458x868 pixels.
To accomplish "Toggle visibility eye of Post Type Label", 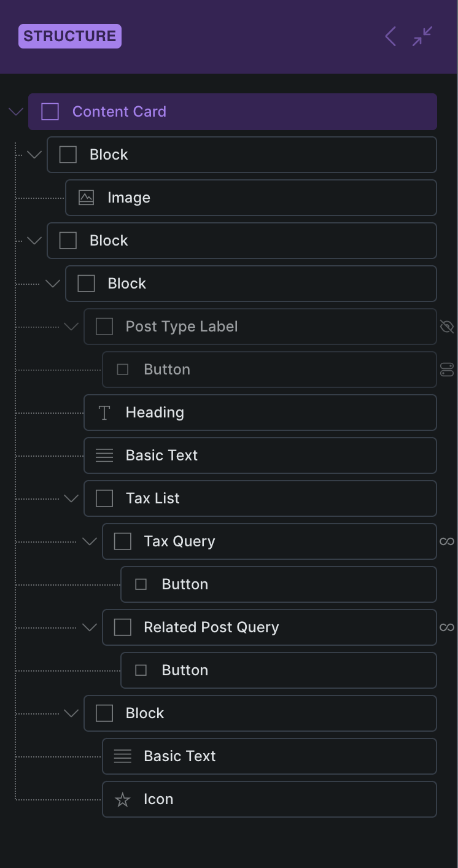I will (x=447, y=327).
